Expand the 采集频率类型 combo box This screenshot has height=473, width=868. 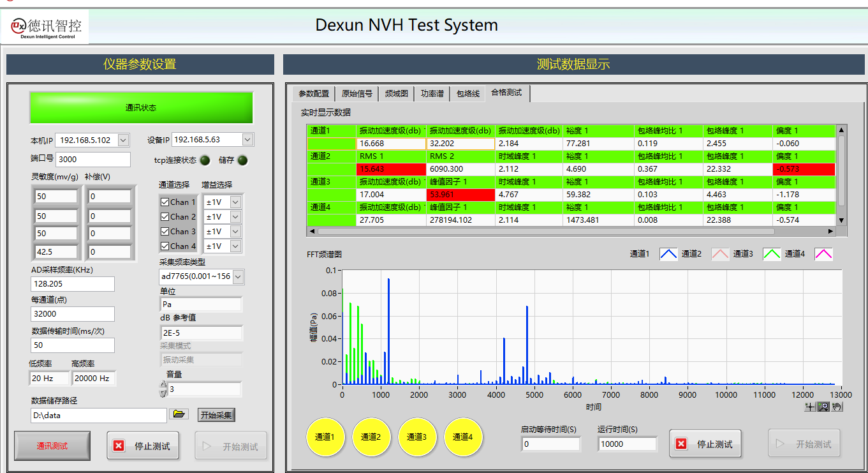(238, 276)
